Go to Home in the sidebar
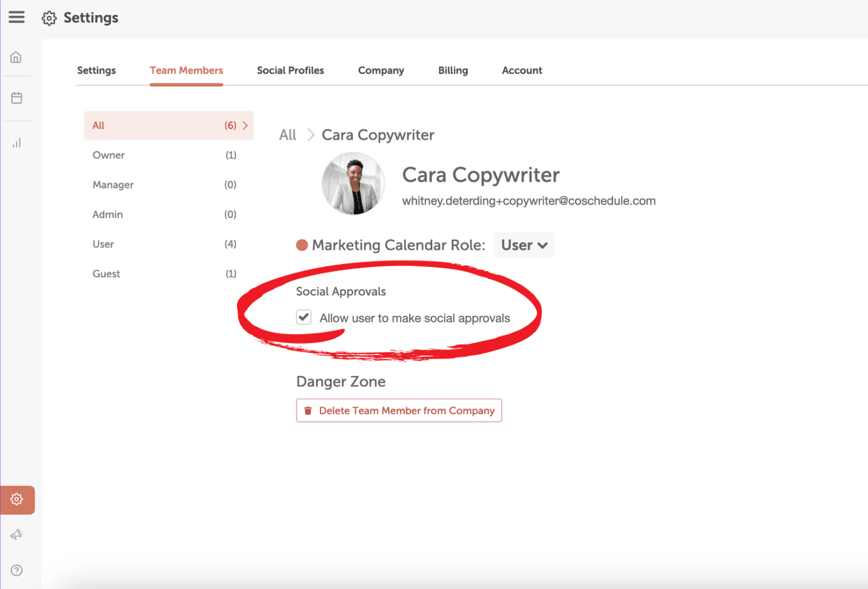 coord(16,58)
